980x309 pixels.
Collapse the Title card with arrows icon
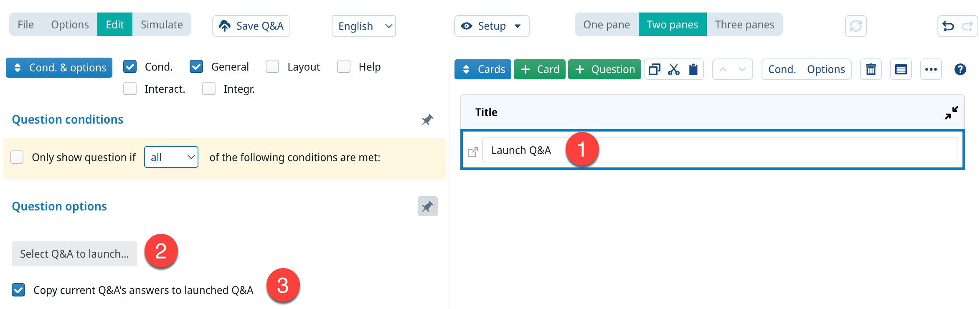coord(951,113)
